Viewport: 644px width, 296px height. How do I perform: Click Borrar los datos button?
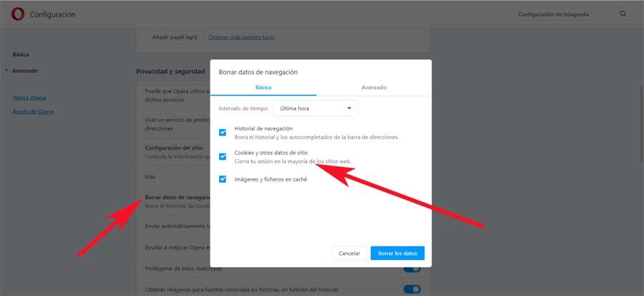coord(397,253)
